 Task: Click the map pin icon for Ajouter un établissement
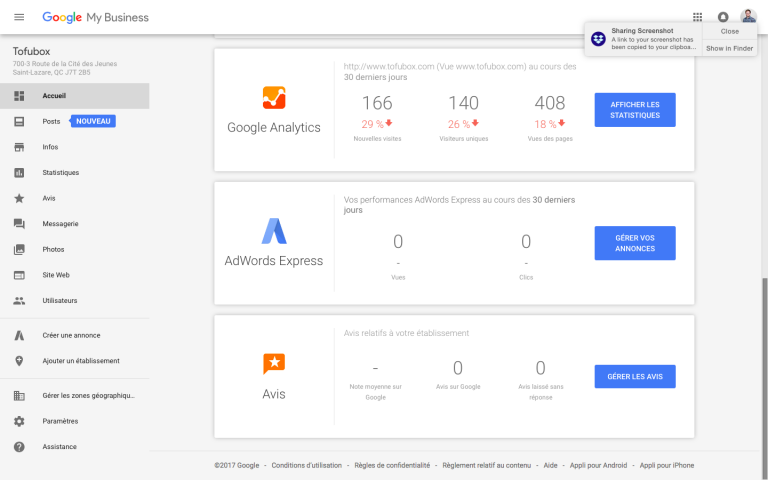[x=19, y=361]
